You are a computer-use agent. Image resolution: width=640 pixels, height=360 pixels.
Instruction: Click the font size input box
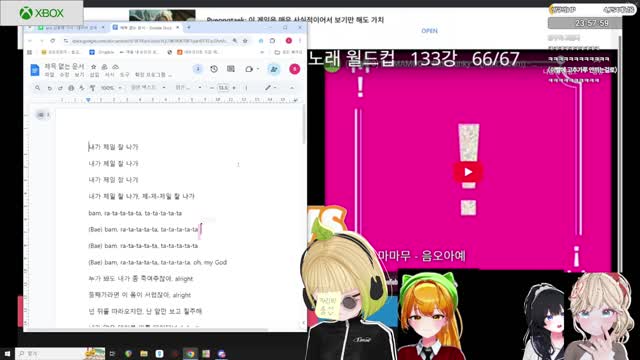tap(223, 88)
